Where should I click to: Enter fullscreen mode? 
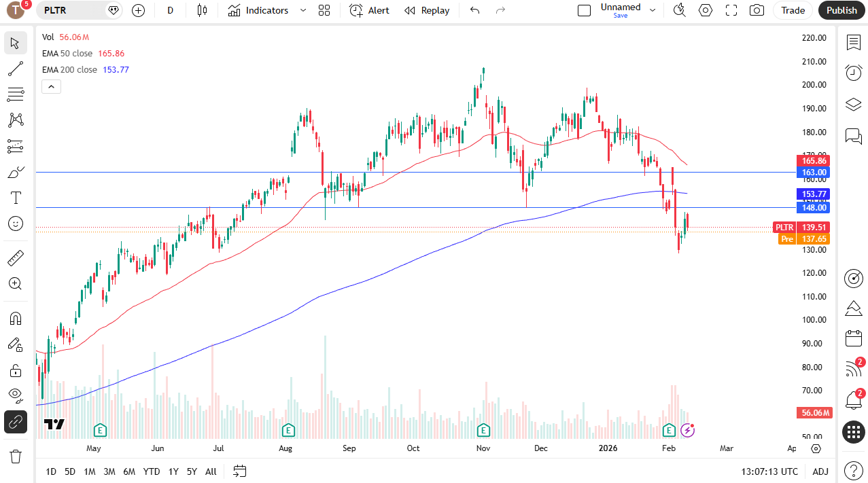pyautogui.click(x=731, y=10)
